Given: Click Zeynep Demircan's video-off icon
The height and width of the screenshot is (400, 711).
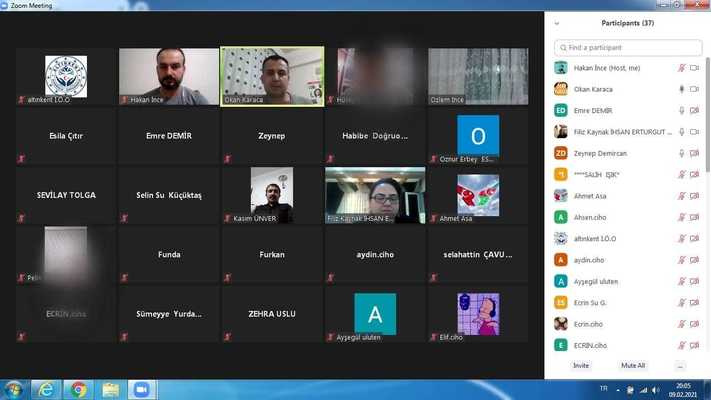Looking at the screenshot, I should click(x=694, y=153).
